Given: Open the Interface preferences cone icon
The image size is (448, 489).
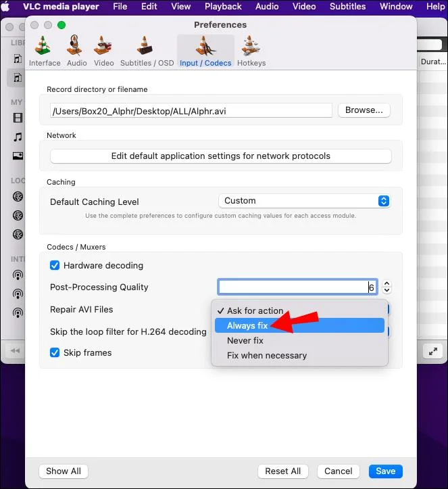Looking at the screenshot, I should pos(43,45).
